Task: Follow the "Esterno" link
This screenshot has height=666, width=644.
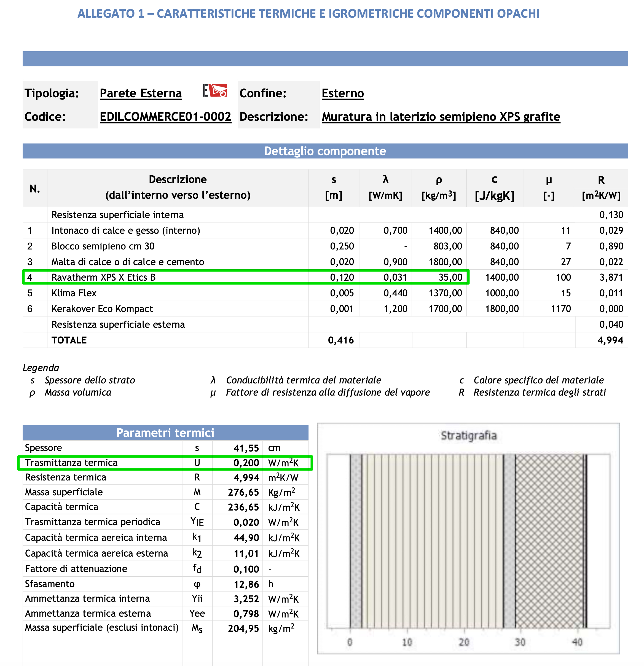Action: (x=343, y=93)
